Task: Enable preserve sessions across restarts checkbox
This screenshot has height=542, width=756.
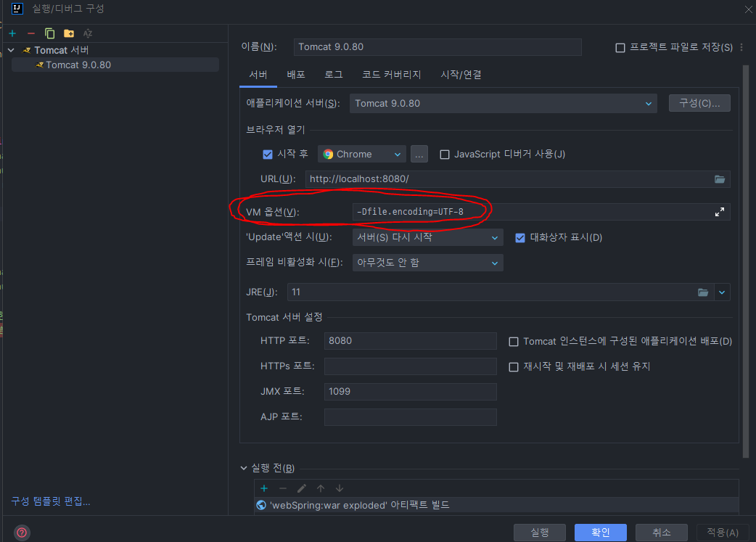Action: click(514, 367)
